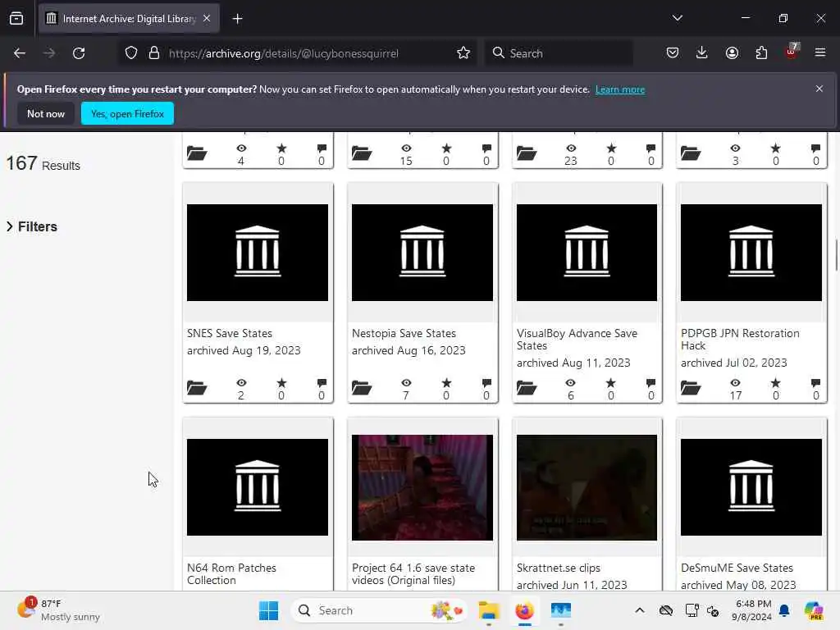Open the uBlock Origin extension icon
This screenshot has height=630, width=840.
[x=792, y=52]
